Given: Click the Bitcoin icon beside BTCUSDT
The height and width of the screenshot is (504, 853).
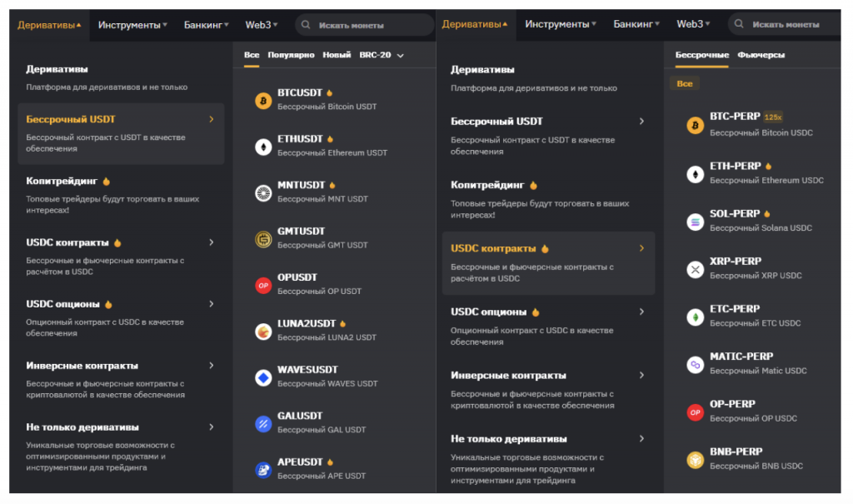Looking at the screenshot, I should pos(263,102).
